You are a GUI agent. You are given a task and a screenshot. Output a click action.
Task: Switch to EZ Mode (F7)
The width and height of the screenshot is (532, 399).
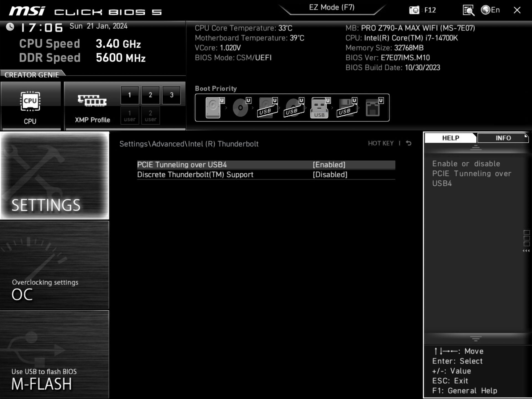point(332,7)
